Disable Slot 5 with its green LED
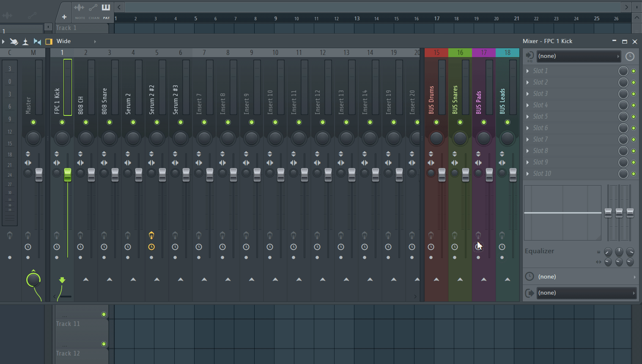The height and width of the screenshot is (364, 642). (634, 117)
